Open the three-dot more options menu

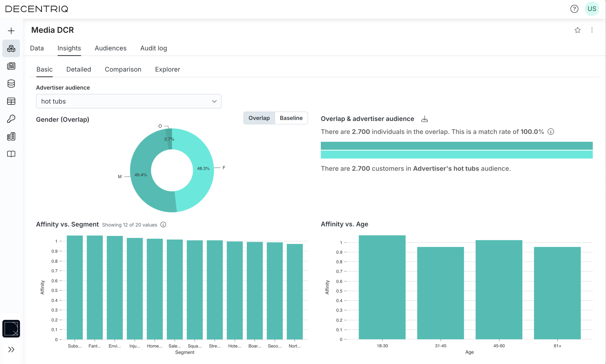click(x=592, y=30)
